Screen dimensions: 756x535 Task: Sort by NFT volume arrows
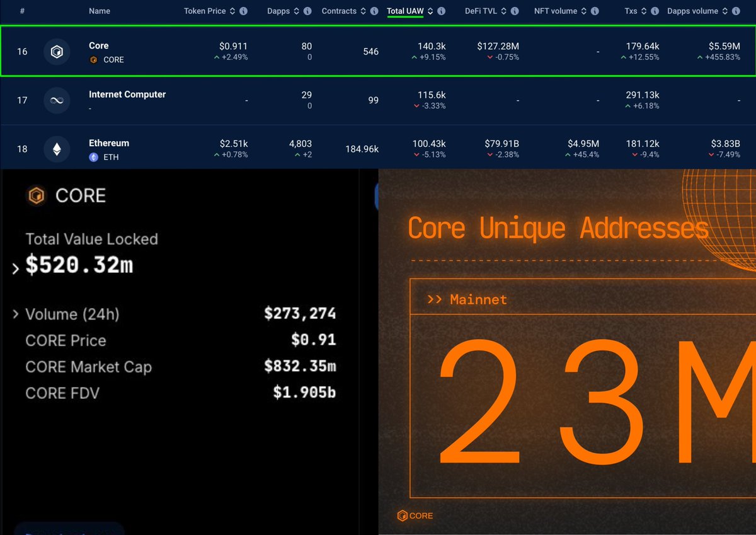click(584, 11)
